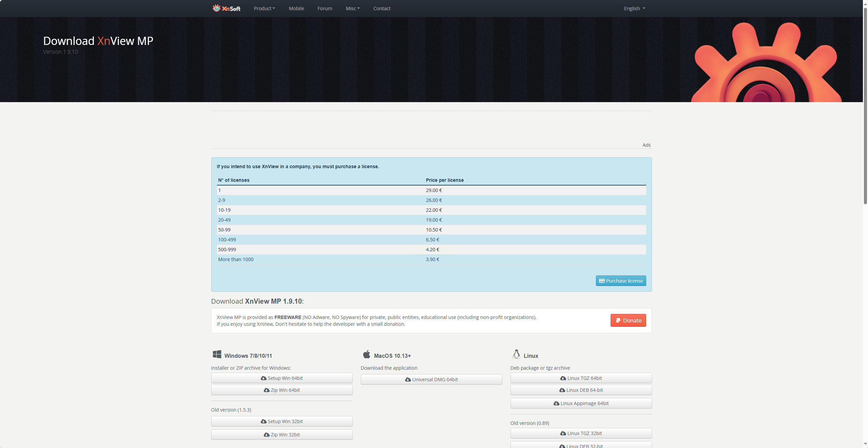The height and width of the screenshot is (448, 868).
Task: Download Zip Win 64bit archive
Action: coord(282,390)
